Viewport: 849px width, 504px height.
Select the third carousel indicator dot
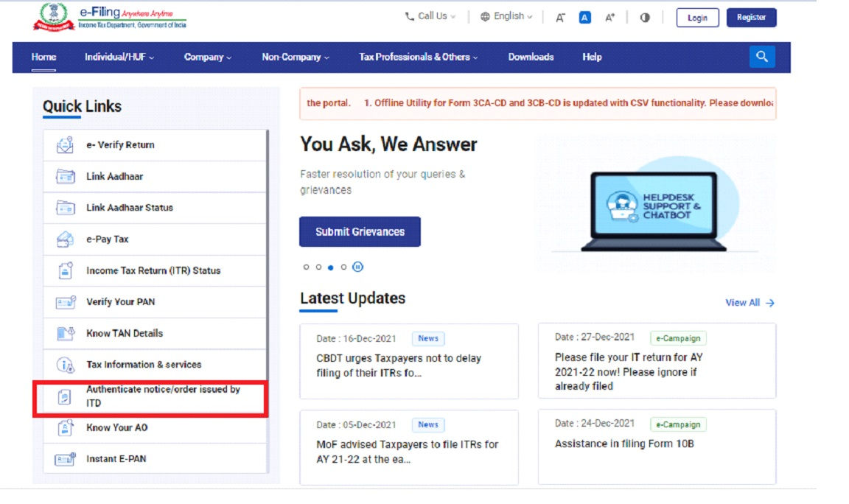329,267
